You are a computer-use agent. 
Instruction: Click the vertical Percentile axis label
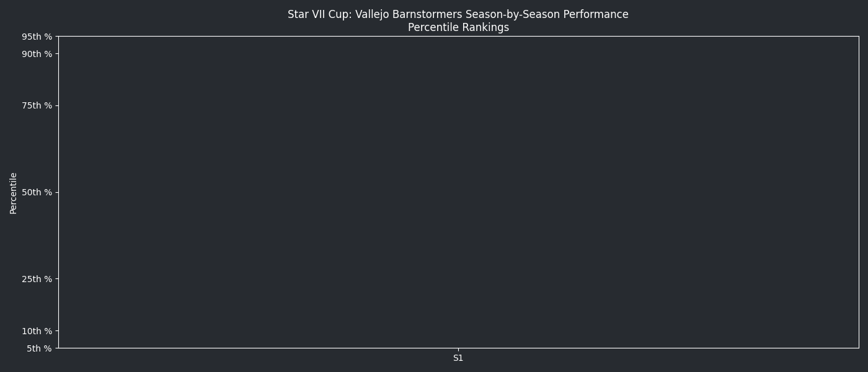click(x=13, y=193)
